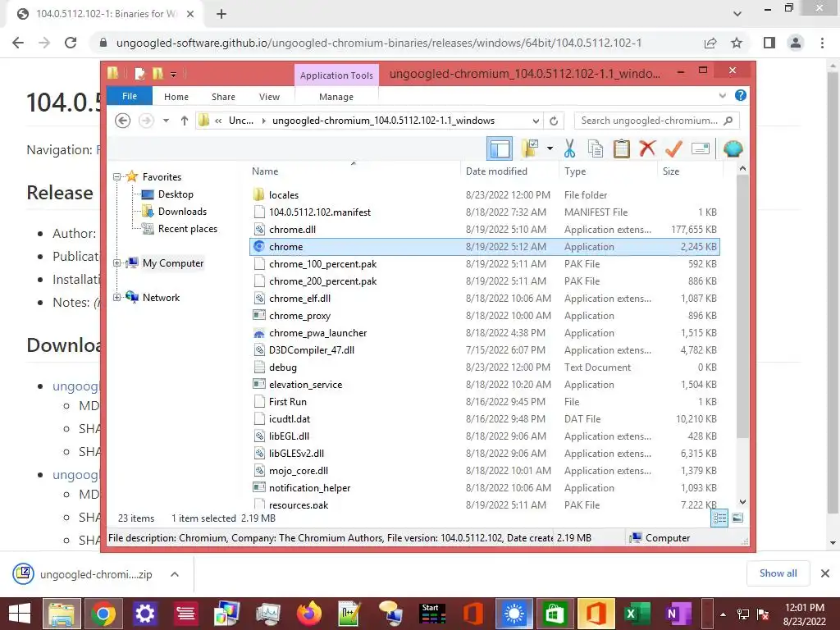Reload the Chrome browser page

(71, 43)
